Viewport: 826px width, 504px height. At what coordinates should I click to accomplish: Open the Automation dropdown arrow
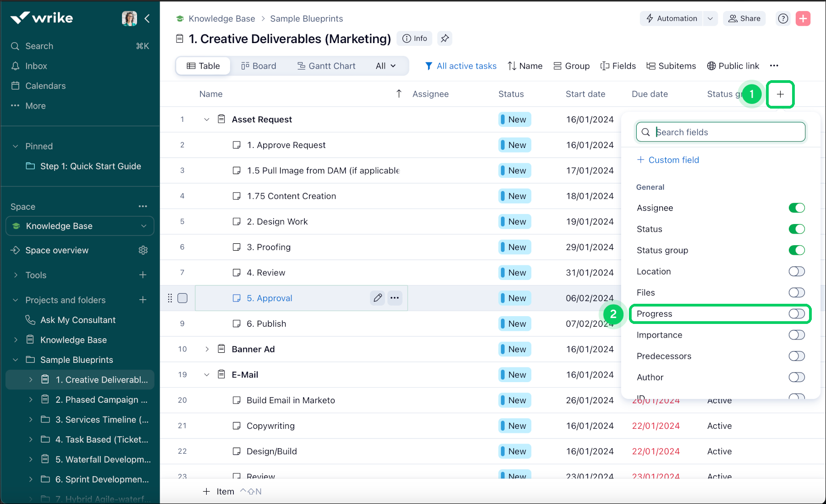[710, 18]
